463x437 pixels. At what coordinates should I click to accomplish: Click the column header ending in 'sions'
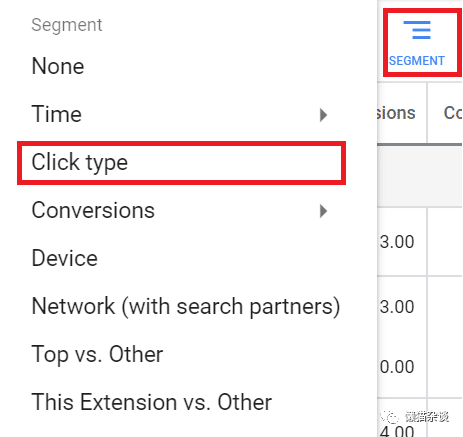396,113
